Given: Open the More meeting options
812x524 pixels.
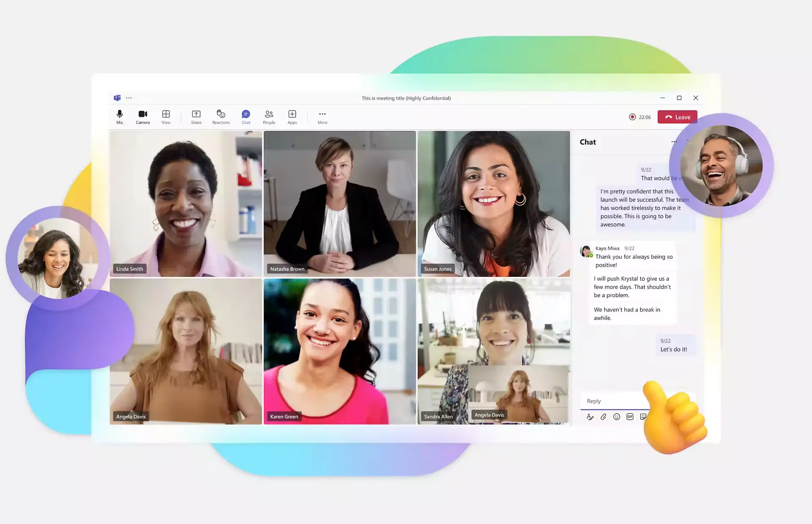Looking at the screenshot, I should click(322, 117).
